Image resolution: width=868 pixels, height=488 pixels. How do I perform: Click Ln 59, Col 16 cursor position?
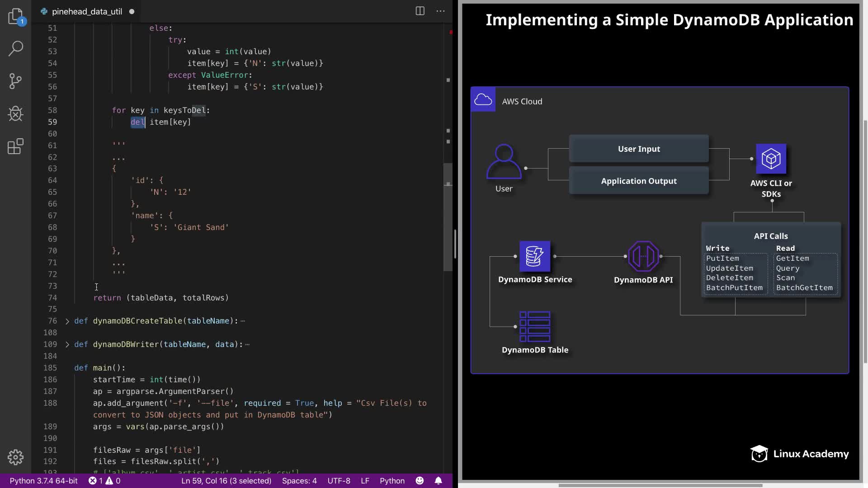pyautogui.click(x=226, y=481)
